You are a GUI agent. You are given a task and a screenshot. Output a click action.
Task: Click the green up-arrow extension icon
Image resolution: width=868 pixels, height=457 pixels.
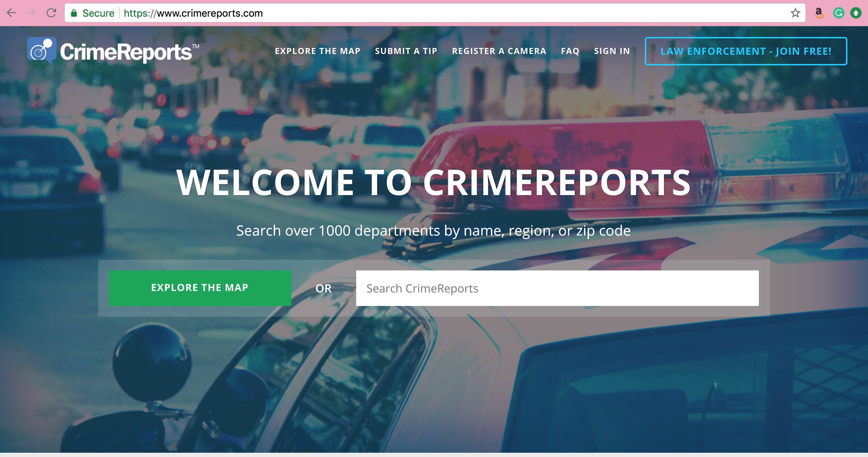pos(856,13)
